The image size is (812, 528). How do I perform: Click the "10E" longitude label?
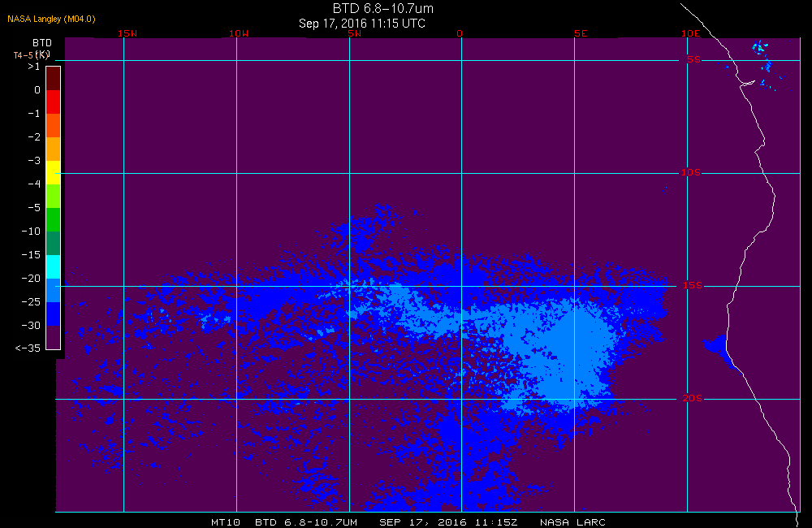pos(690,33)
